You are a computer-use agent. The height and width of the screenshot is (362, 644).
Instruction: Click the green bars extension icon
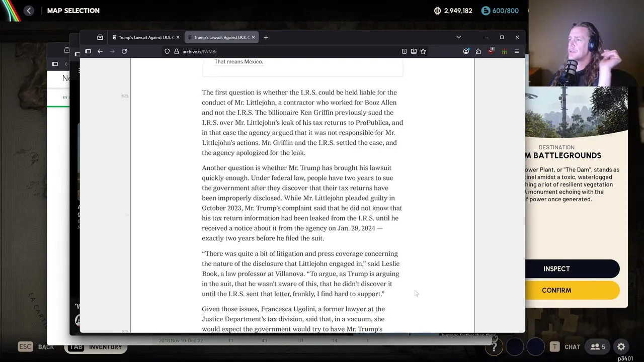pos(504,51)
